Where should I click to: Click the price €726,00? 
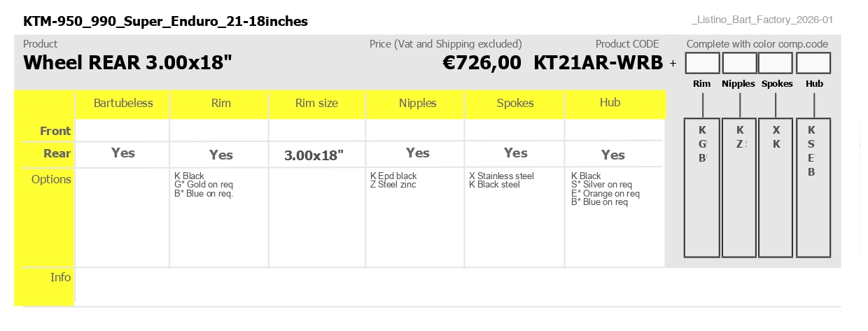482,63
